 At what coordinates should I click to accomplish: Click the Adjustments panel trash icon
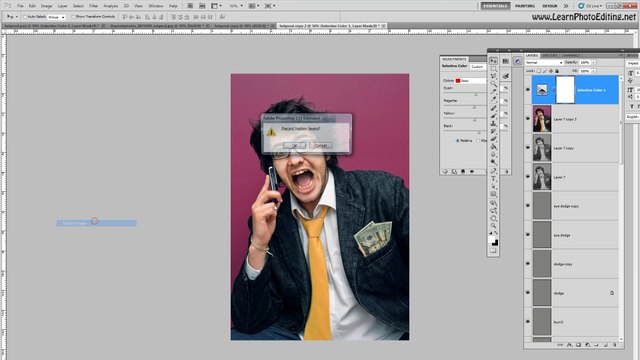507,172
